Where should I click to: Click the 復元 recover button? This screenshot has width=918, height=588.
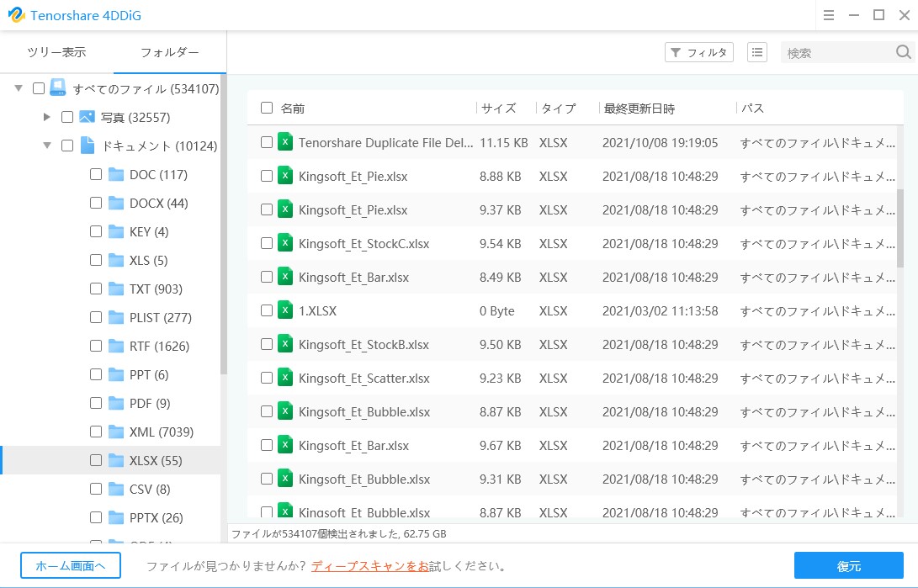[848, 566]
